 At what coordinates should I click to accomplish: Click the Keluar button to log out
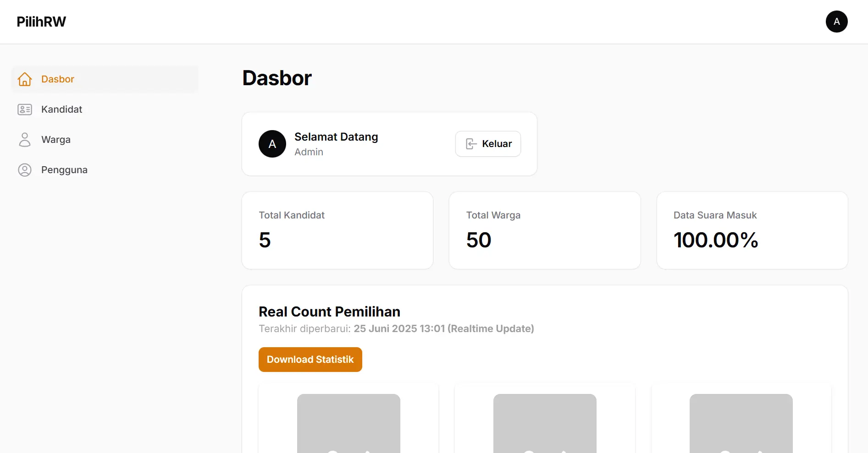(x=487, y=143)
